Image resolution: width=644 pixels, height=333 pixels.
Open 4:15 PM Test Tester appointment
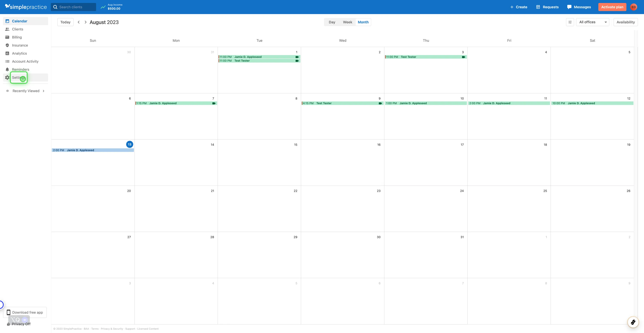tap(342, 103)
